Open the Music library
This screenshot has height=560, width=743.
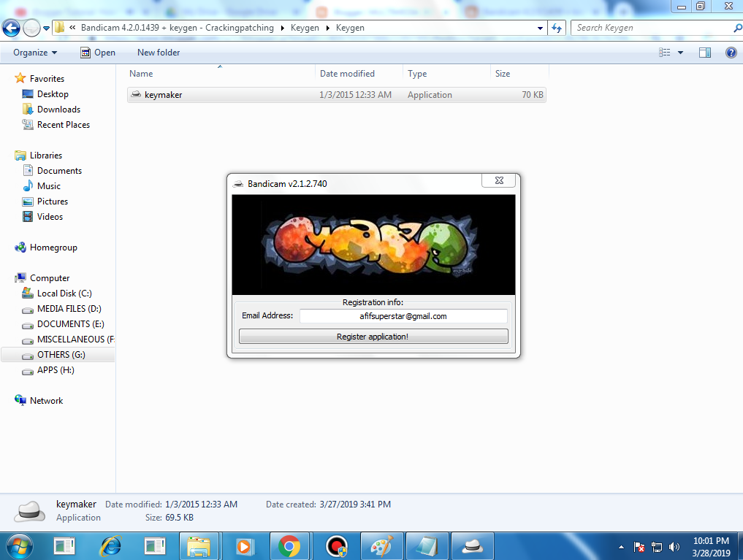pyautogui.click(x=49, y=186)
